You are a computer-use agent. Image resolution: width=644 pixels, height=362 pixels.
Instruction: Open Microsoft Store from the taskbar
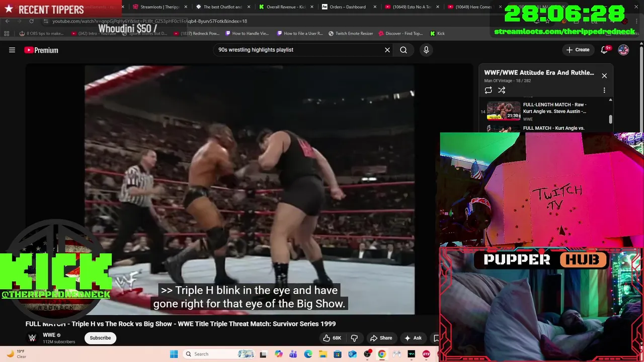[338, 354]
